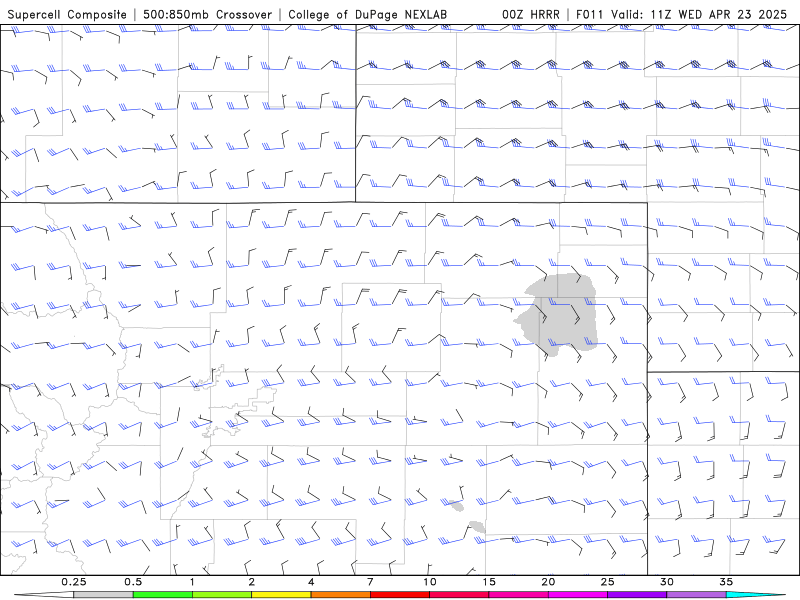Select the lime 1–2 color bar segment
The image size is (800, 600).
222,595
